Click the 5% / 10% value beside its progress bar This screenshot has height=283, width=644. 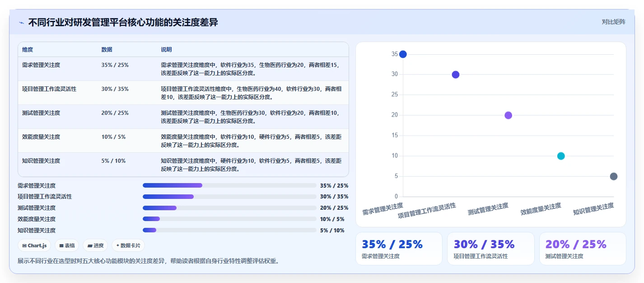(x=332, y=230)
